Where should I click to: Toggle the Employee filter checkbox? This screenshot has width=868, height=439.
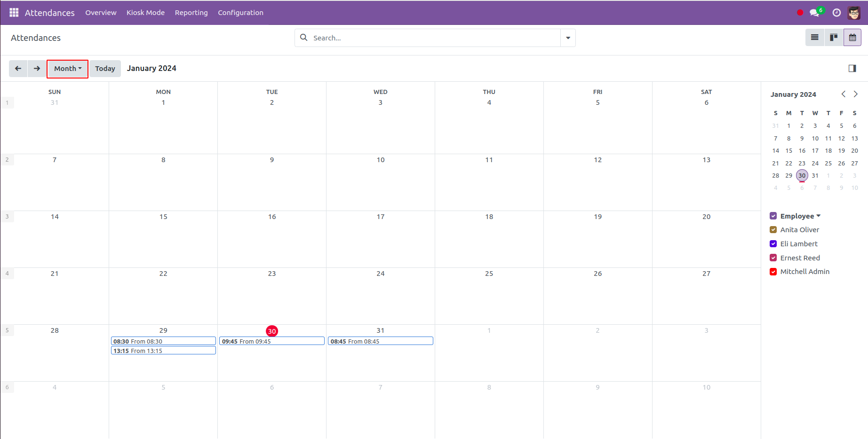[x=773, y=216]
